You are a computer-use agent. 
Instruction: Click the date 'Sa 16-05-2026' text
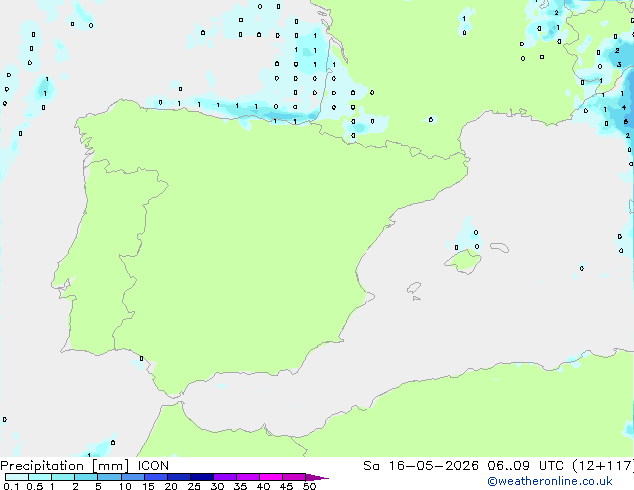pos(421,466)
